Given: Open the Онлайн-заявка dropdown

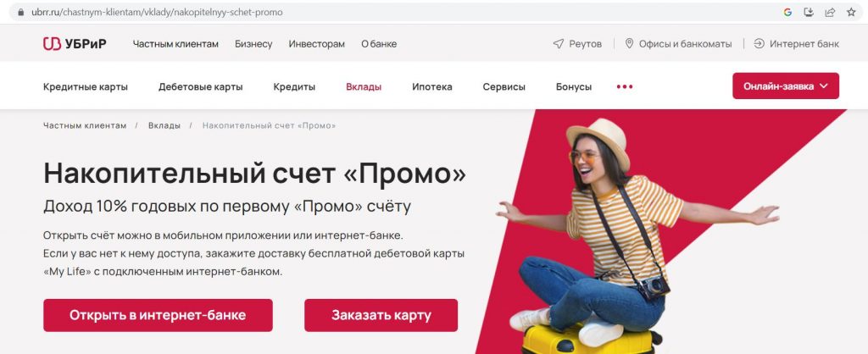Looking at the screenshot, I should coord(786,86).
